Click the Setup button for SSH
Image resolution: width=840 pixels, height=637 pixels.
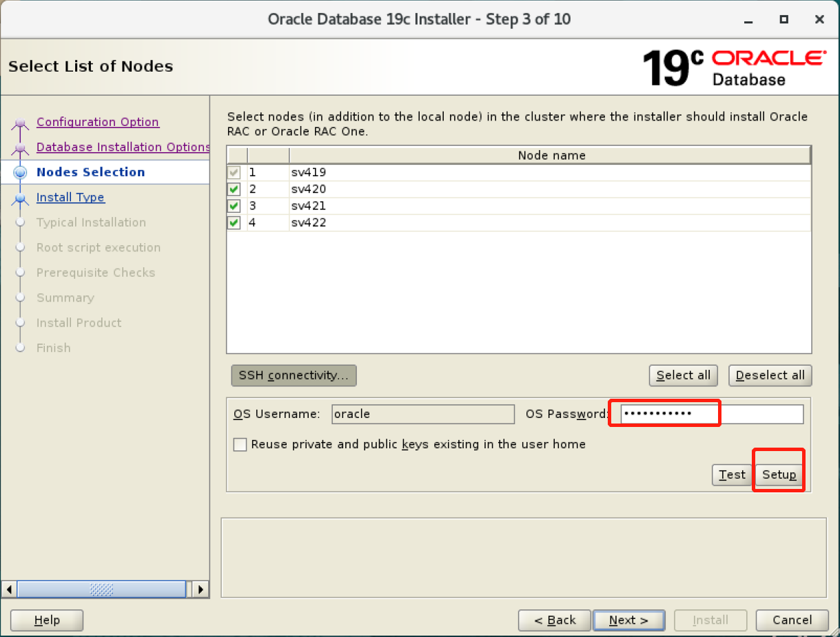tap(779, 474)
